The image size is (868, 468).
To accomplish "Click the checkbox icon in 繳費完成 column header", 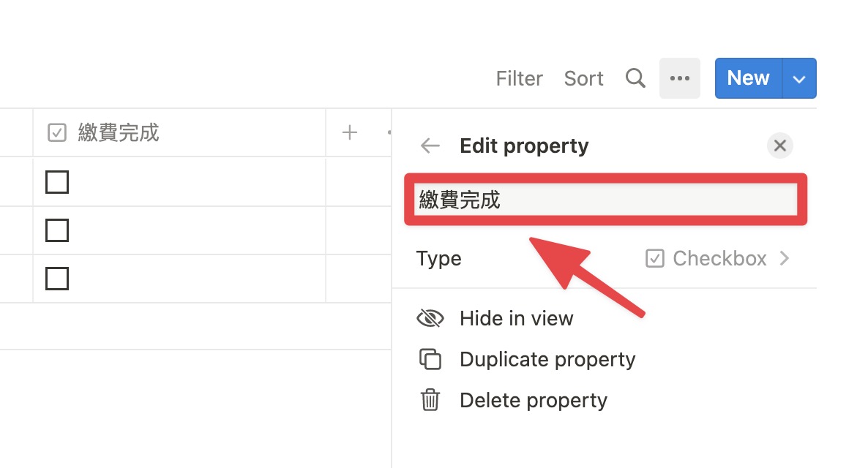I will tap(57, 133).
